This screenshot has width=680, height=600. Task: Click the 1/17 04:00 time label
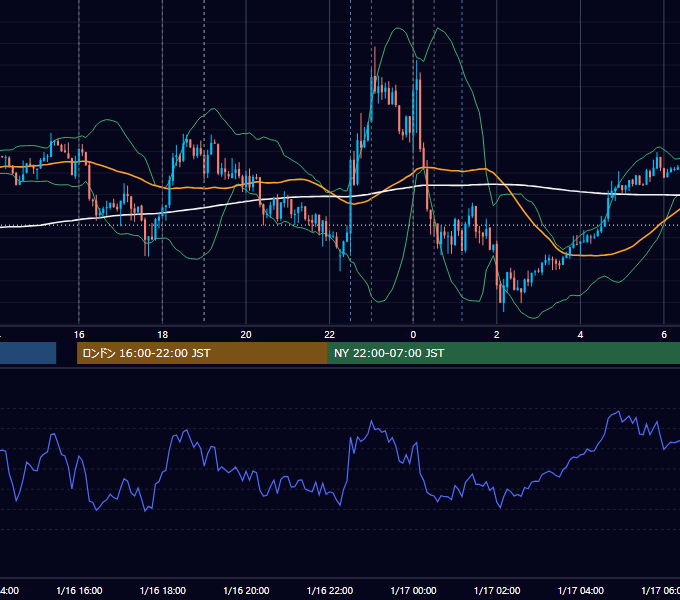581,590
